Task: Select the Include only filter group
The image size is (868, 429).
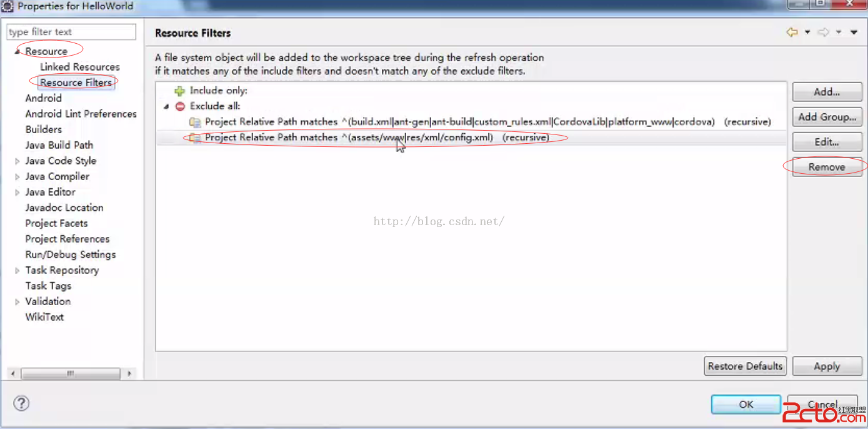Action: [218, 91]
